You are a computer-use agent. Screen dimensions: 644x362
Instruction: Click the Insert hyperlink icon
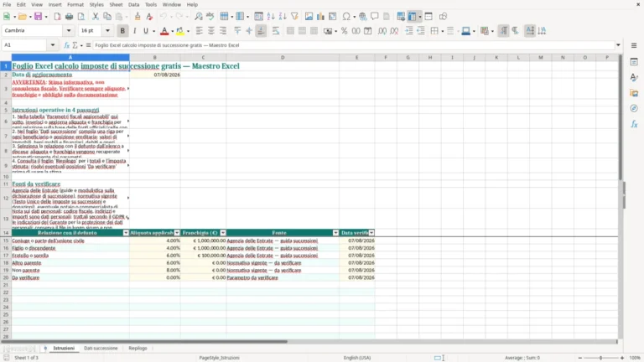(x=362, y=17)
